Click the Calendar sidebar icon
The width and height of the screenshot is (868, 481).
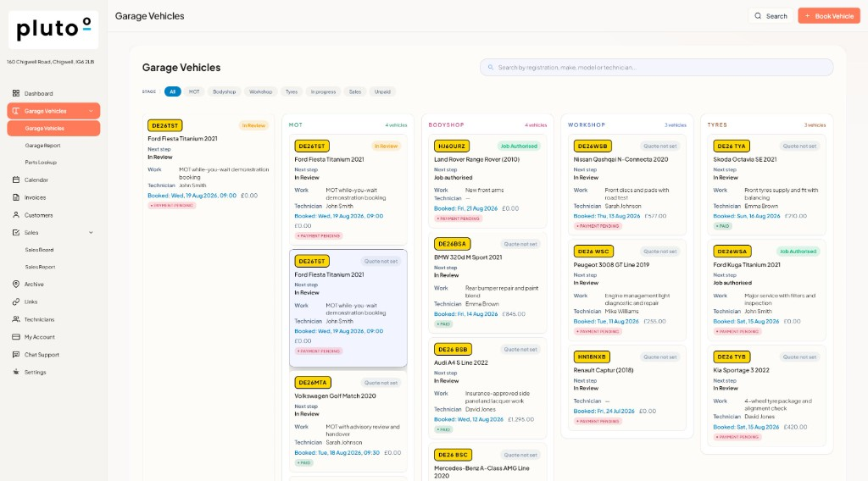pos(16,180)
